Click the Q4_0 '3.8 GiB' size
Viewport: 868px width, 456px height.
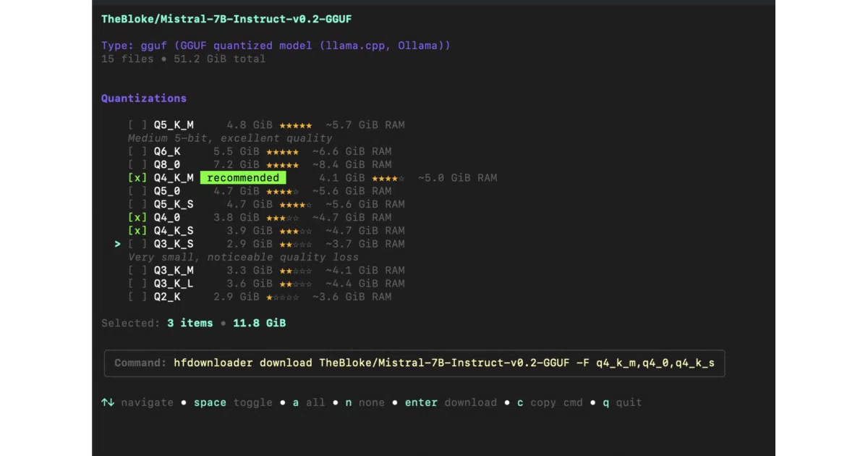[237, 218]
